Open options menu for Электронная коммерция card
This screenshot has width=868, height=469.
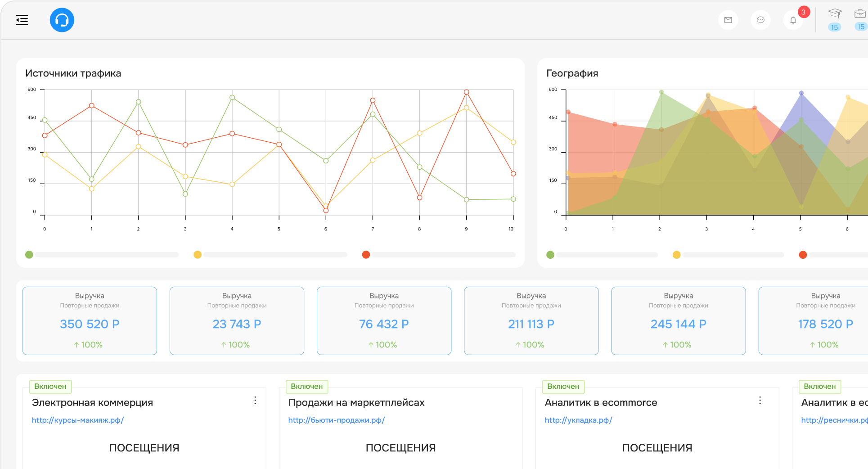click(x=255, y=400)
